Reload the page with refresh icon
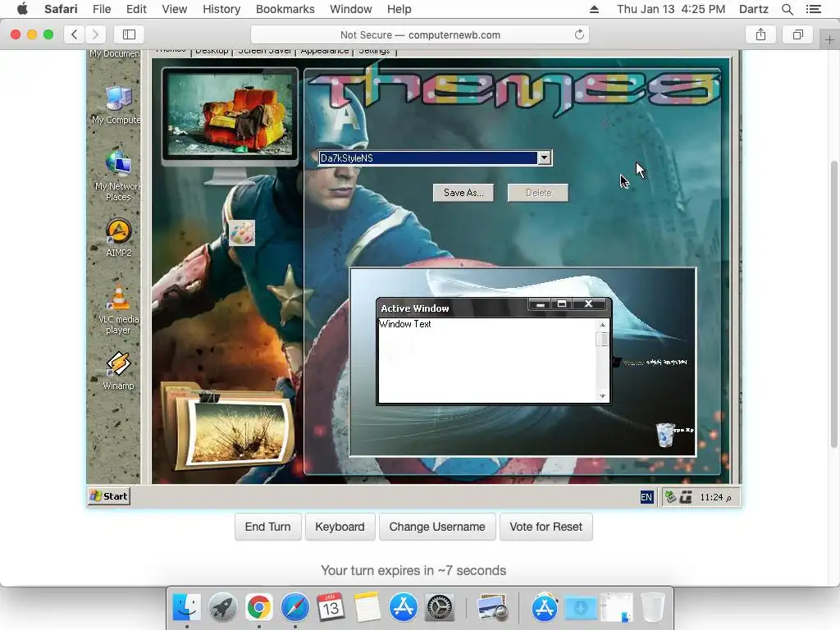The height and width of the screenshot is (630, 840). pyautogui.click(x=579, y=34)
